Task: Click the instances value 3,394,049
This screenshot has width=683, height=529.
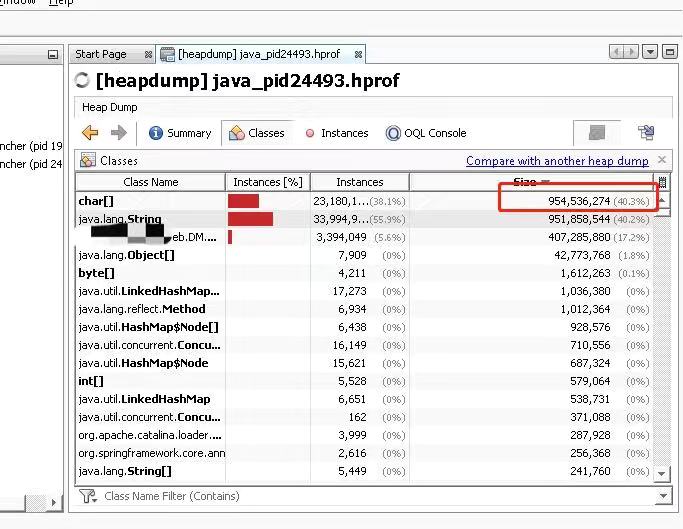Action: pos(341,237)
